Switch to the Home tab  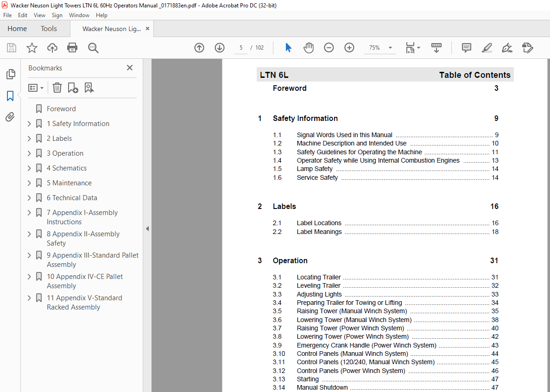tap(17, 29)
